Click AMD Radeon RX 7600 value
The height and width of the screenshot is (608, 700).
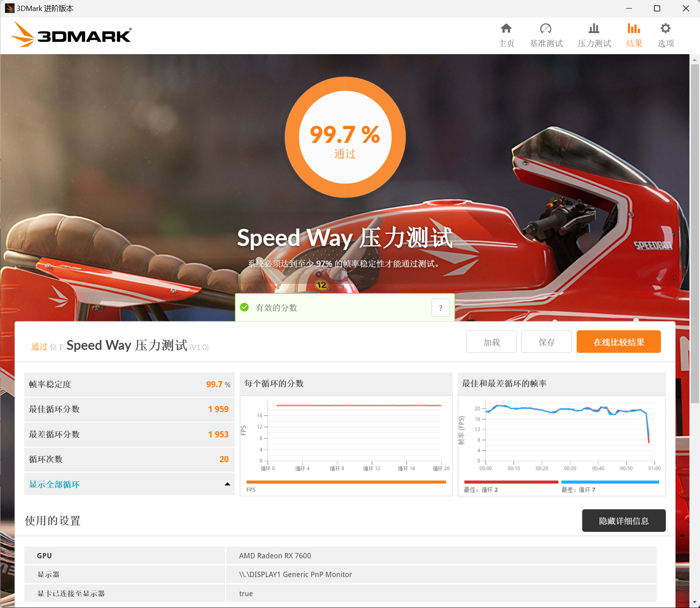coord(275,556)
